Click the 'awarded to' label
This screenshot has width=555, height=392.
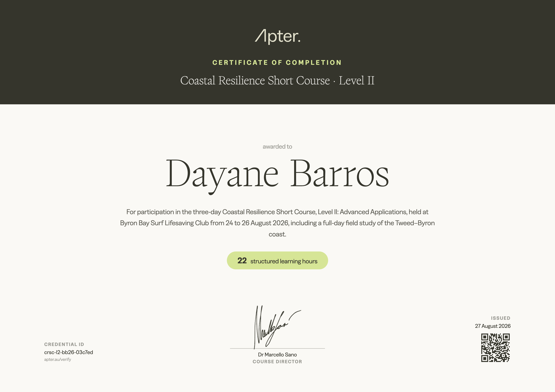click(x=277, y=147)
